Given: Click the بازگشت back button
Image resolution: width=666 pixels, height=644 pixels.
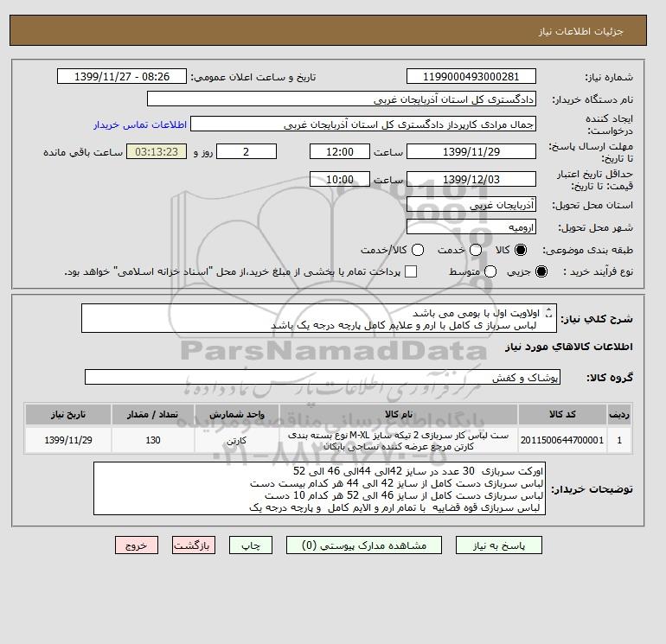Looking at the screenshot, I should tap(194, 545).
